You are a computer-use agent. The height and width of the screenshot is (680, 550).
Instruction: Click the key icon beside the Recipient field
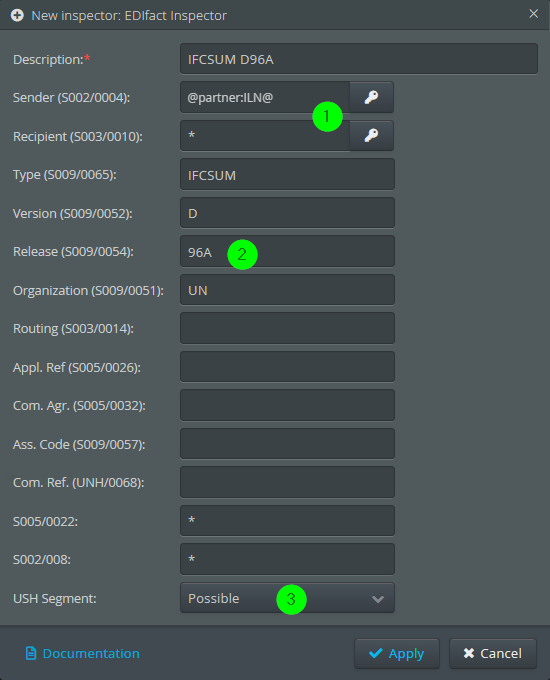tap(371, 136)
